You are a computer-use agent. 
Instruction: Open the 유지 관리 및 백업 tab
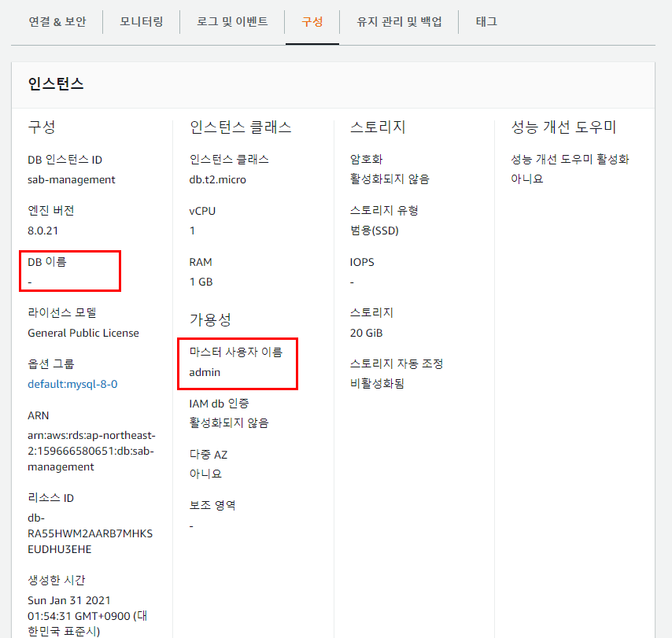tap(399, 21)
